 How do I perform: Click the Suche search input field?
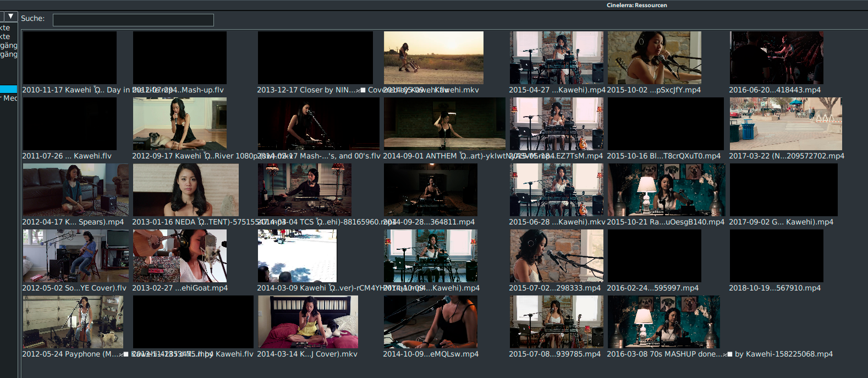click(x=133, y=20)
